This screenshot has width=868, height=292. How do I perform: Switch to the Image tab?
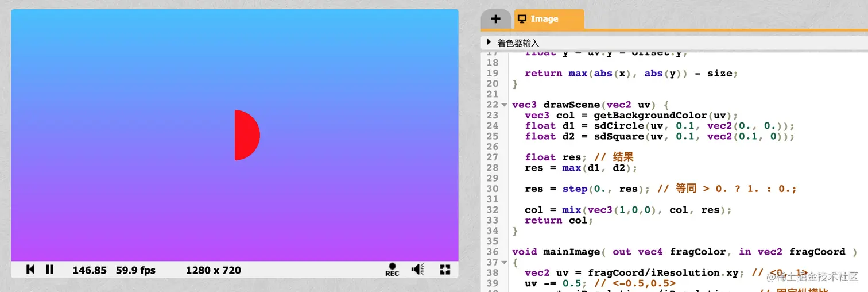pos(549,19)
